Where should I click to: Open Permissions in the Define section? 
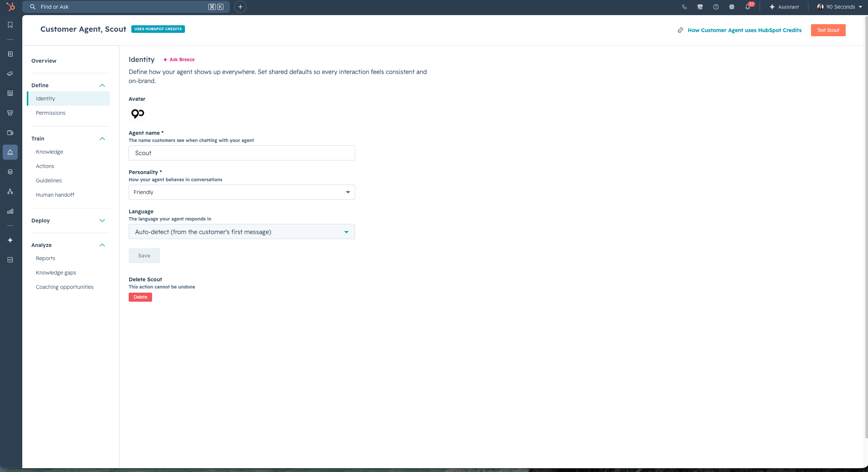click(x=51, y=113)
